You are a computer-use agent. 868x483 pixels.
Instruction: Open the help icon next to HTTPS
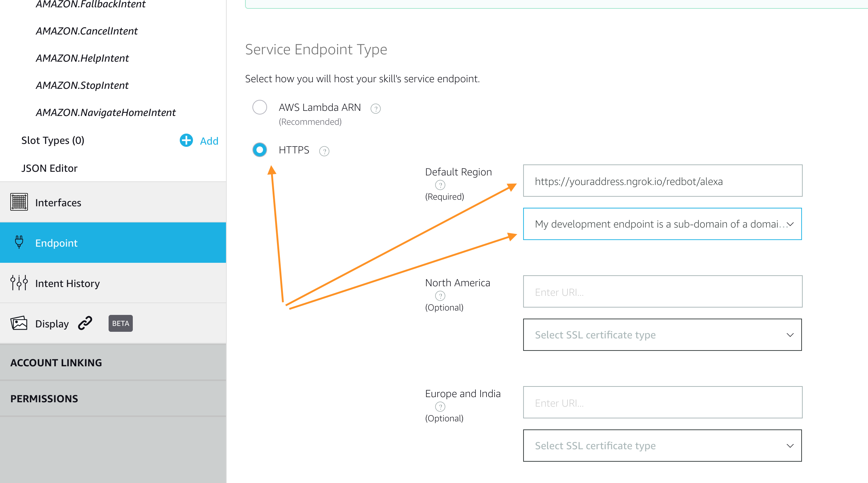click(324, 151)
